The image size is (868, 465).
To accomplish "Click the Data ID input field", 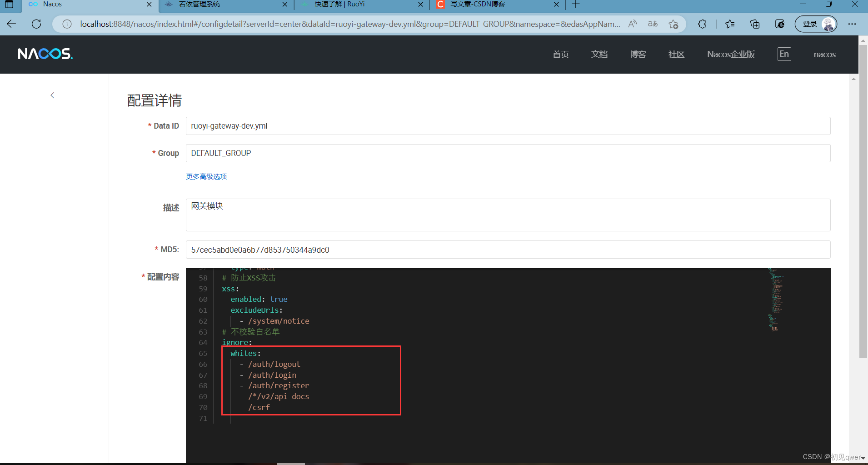I will coord(508,126).
